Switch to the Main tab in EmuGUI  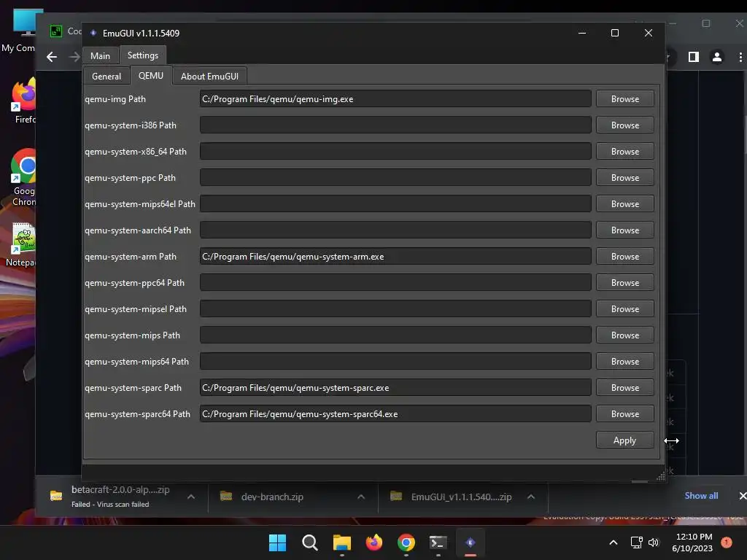click(100, 55)
